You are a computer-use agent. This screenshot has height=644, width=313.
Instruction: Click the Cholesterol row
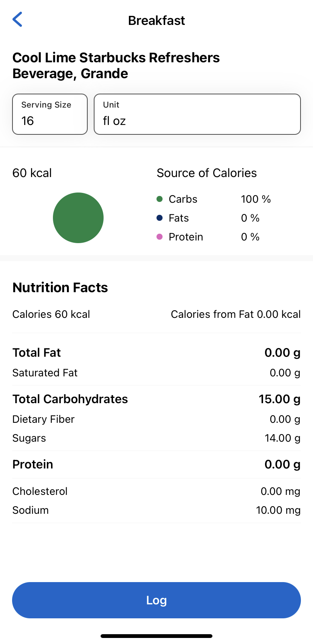pyautogui.click(x=156, y=491)
